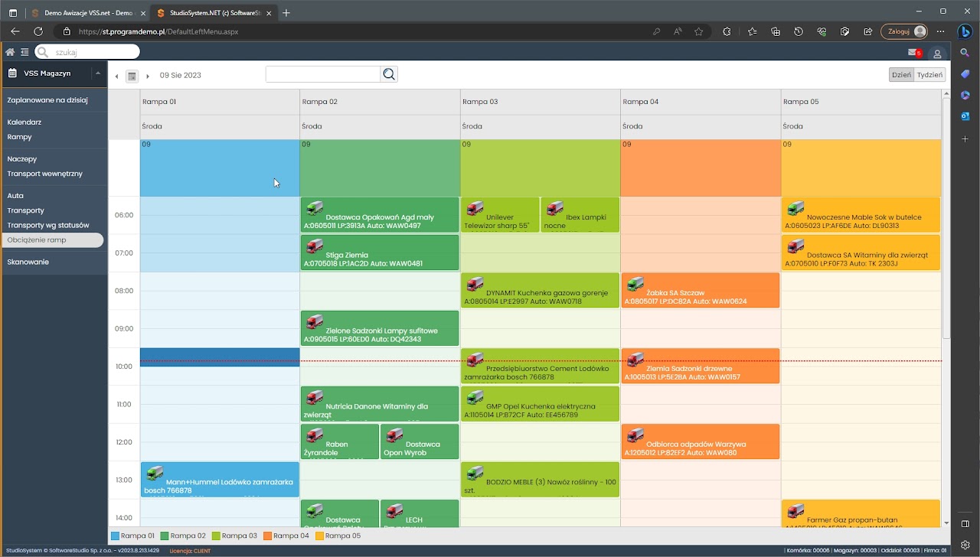Go to previous day with left arrow
Screen dimensions: 980x557
[117, 76]
